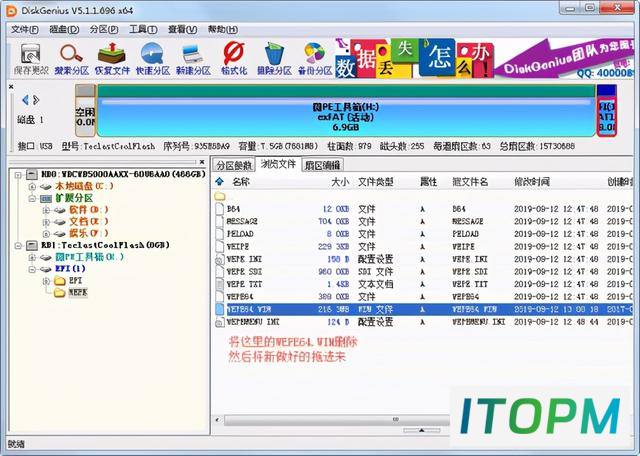Click the DiskGenius logo in title bar
The image size is (640, 456).
point(11,11)
